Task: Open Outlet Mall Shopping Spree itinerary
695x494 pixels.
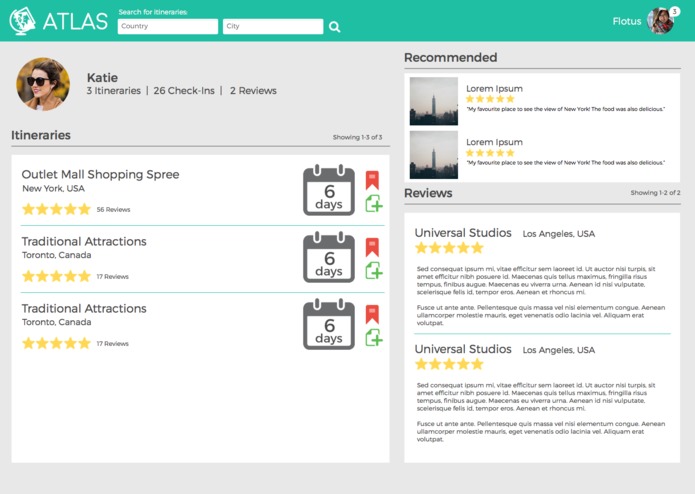Action: (x=101, y=175)
